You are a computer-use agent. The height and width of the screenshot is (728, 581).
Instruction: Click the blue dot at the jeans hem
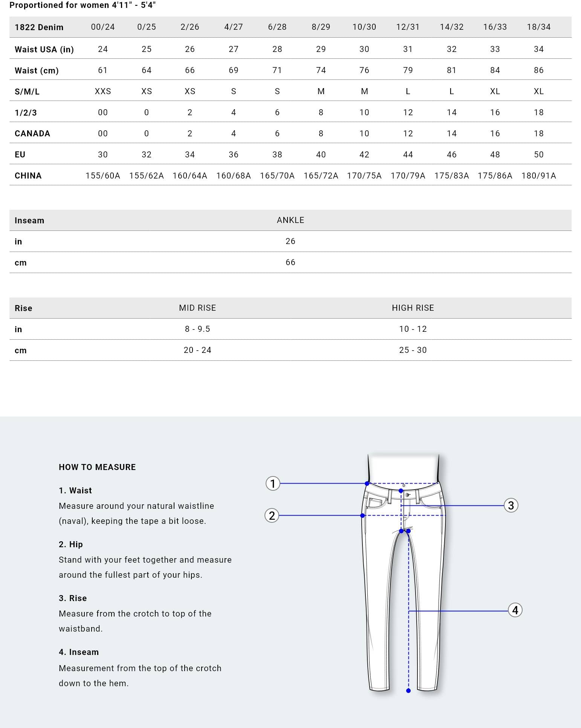(408, 691)
